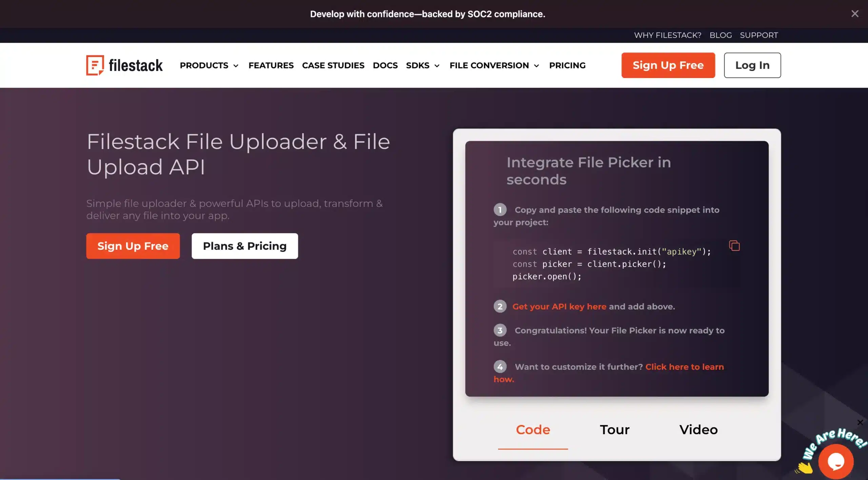The image size is (868, 480).
Task: Click the code line with filestack.init
Action: point(612,251)
